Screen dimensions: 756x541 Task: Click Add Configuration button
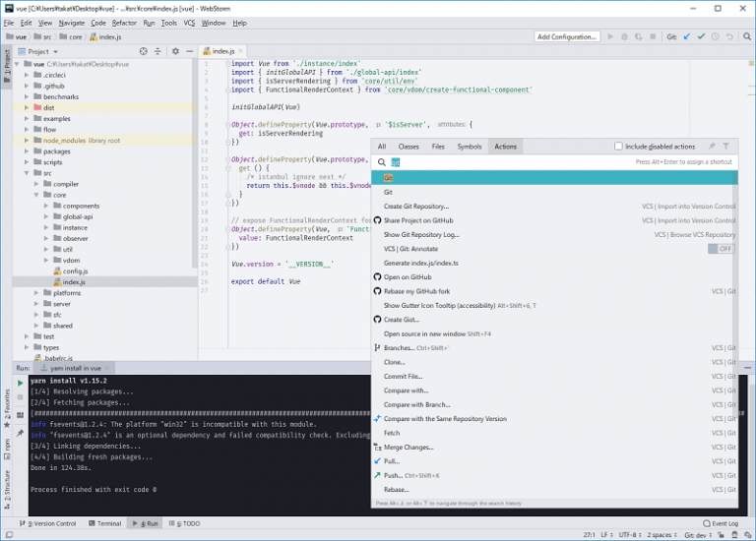tap(567, 36)
